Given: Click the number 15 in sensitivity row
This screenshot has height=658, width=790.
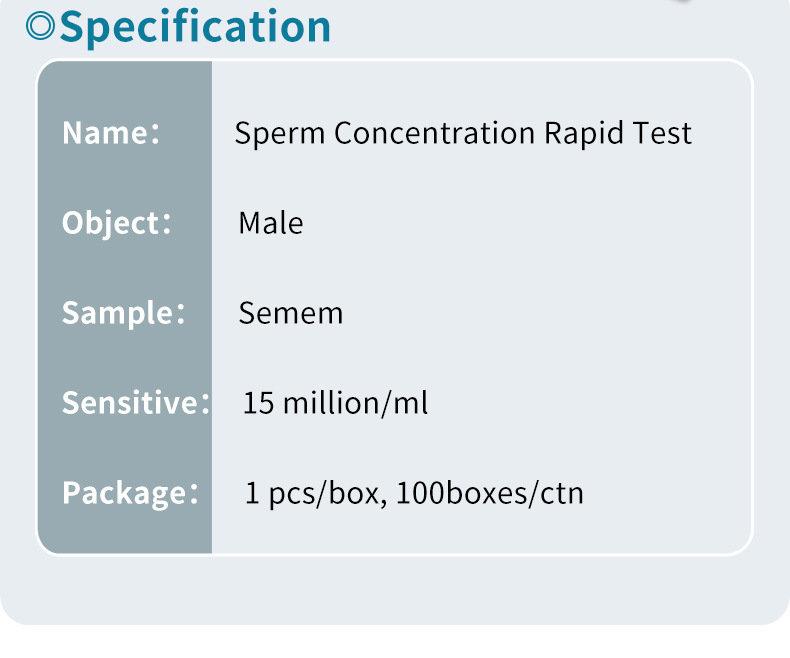Looking at the screenshot, I should pos(258,403).
